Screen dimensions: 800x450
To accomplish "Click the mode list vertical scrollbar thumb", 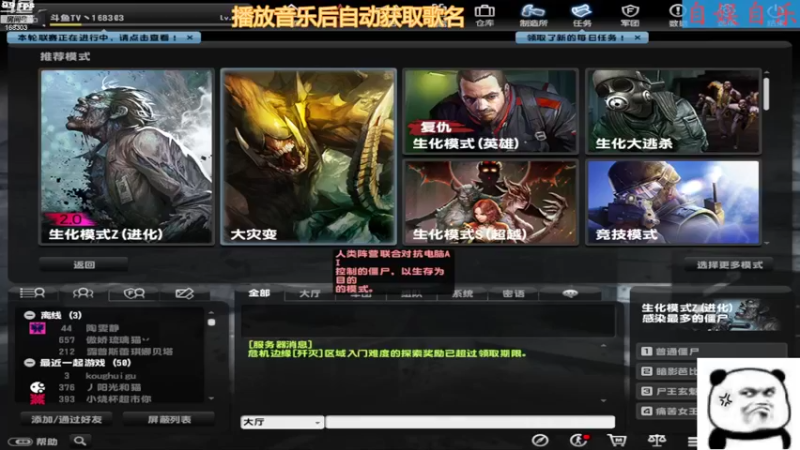I will [x=766, y=93].
